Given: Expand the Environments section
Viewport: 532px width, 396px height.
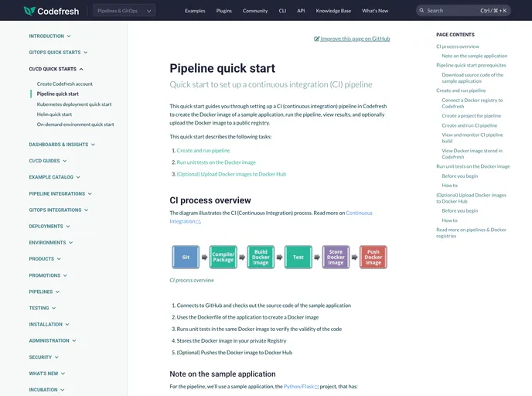Looking at the screenshot, I should tap(51, 243).
